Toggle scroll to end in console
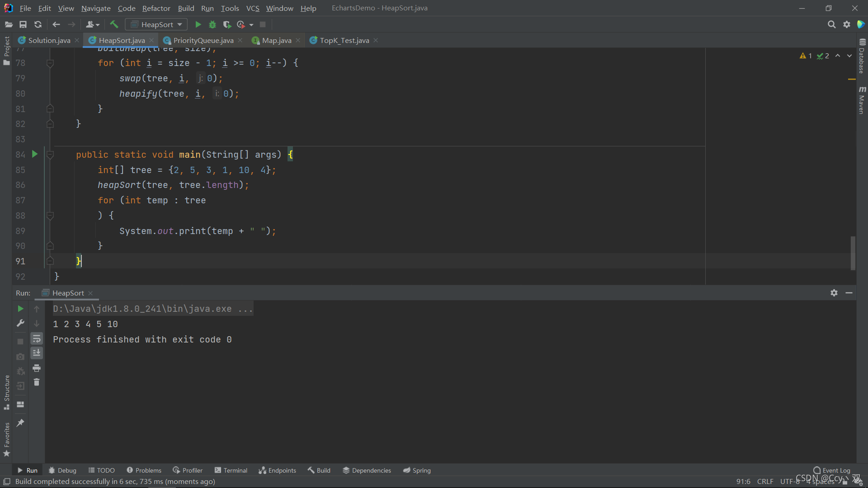Viewport: 868px width, 488px height. [37, 353]
